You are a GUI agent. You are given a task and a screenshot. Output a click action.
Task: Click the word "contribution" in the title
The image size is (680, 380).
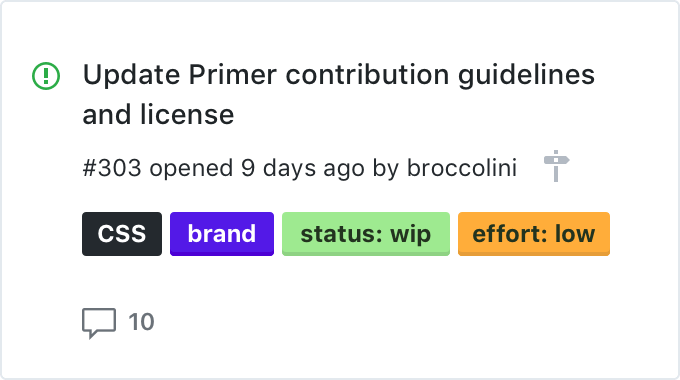point(367,75)
